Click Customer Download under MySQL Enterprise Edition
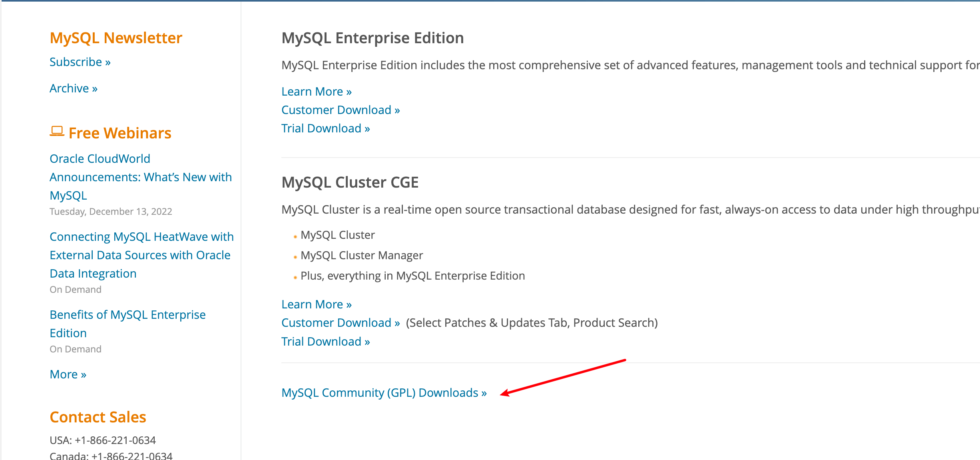980x460 pixels. pyautogui.click(x=341, y=110)
